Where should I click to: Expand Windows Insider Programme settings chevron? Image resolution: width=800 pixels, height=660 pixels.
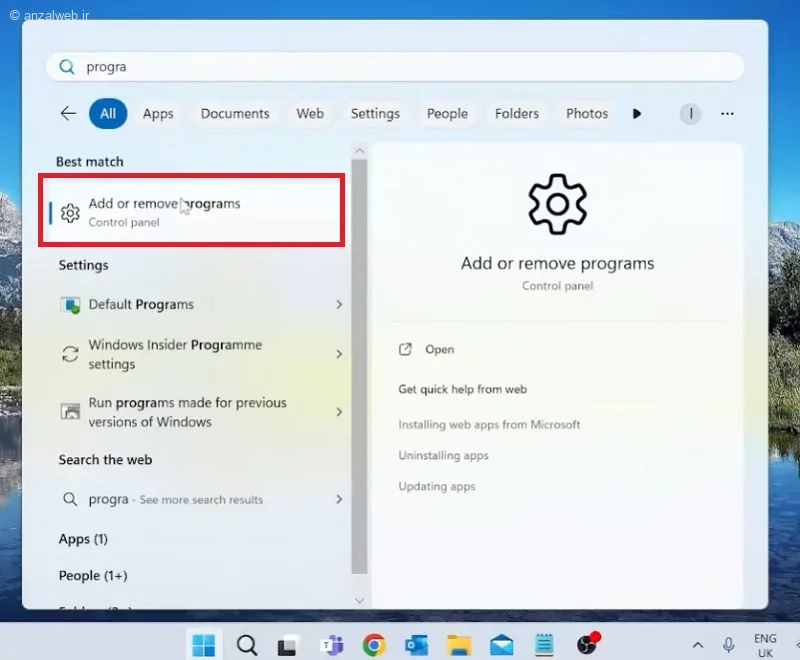(x=339, y=354)
